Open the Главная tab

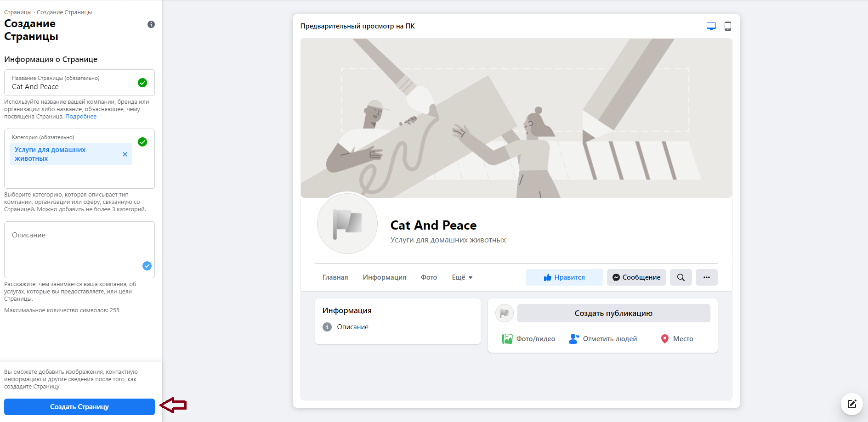point(335,277)
